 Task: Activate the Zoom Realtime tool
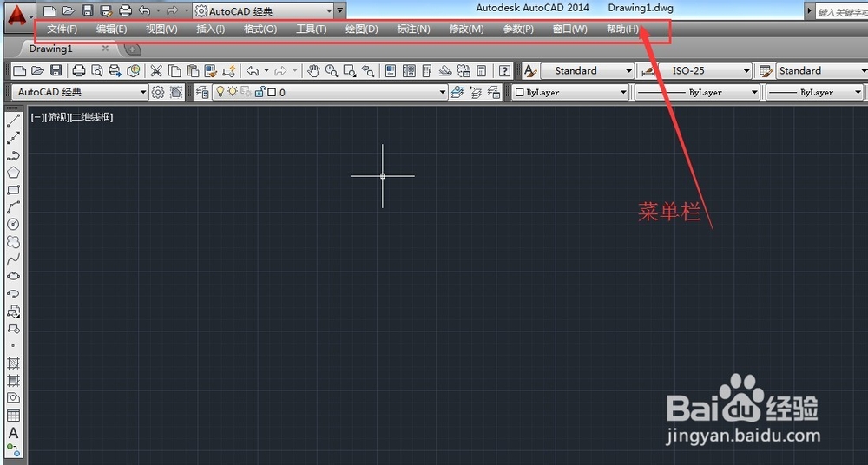click(332, 71)
